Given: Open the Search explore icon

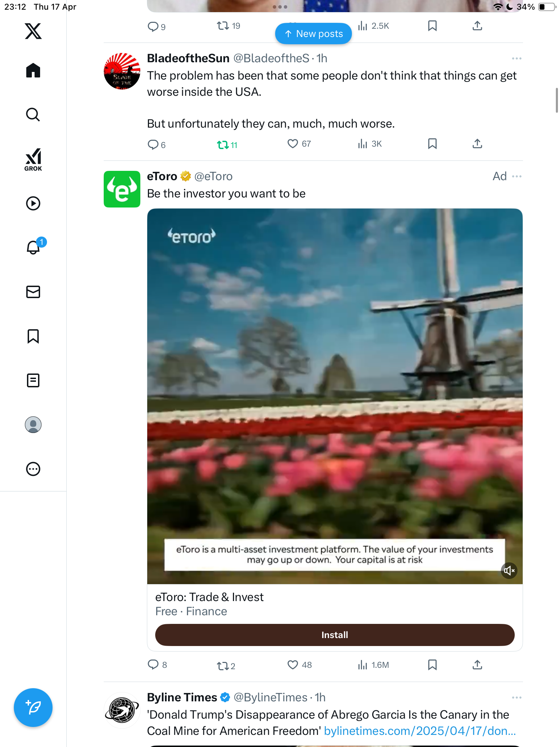Looking at the screenshot, I should pos(33,114).
